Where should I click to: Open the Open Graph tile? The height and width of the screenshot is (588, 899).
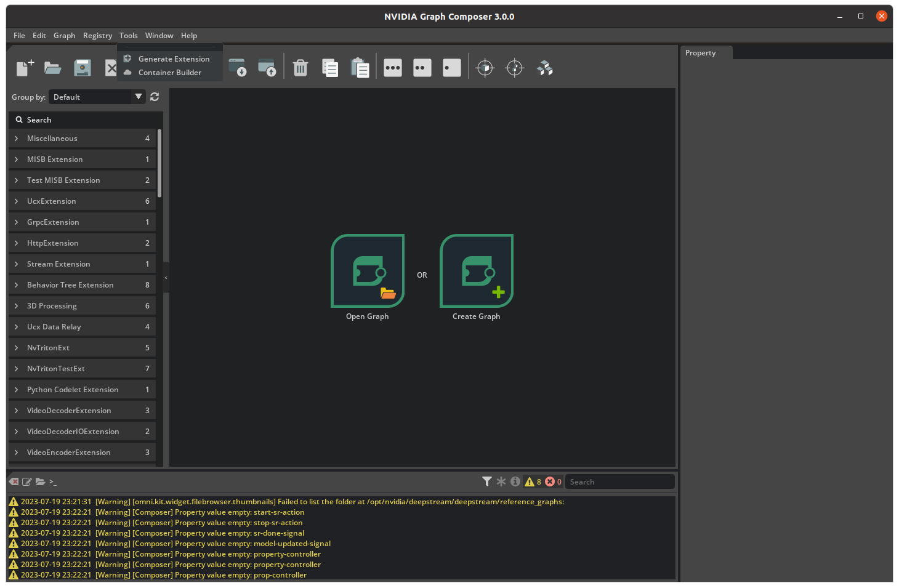368,271
